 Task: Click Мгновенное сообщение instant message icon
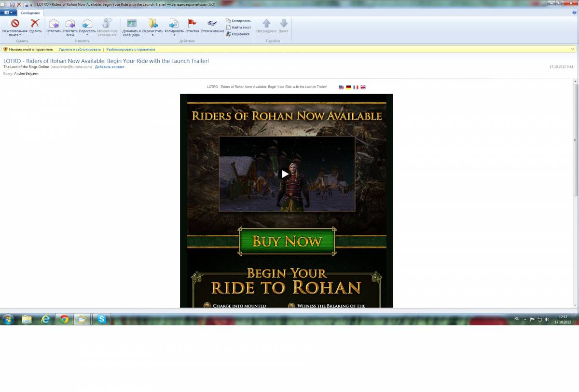click(107, 23)
